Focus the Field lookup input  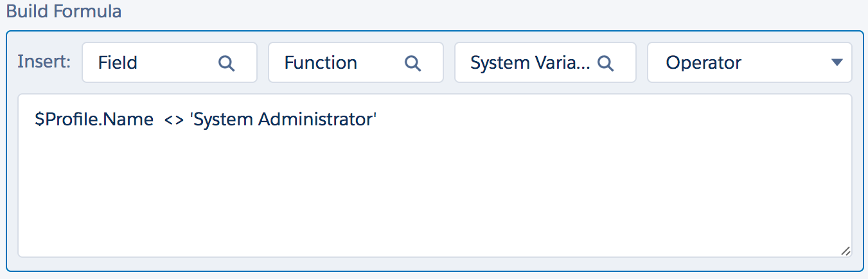tap(170, 62)
